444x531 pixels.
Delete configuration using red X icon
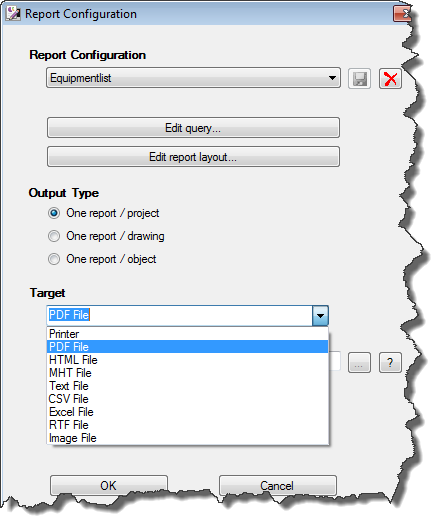pyautogui.click(x=390, y=79)
